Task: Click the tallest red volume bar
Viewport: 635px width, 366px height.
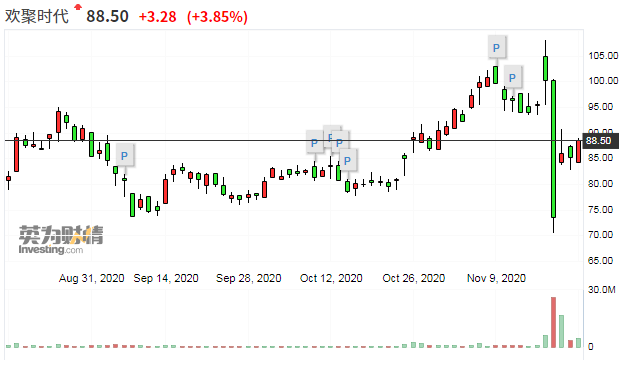Action: [x=553, y=322]
